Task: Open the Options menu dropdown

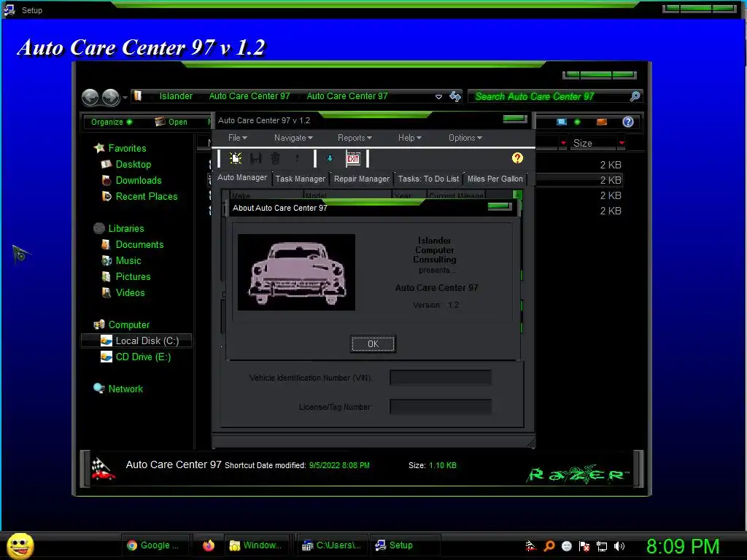Action: pyautogui.click(x=465, y=138)
